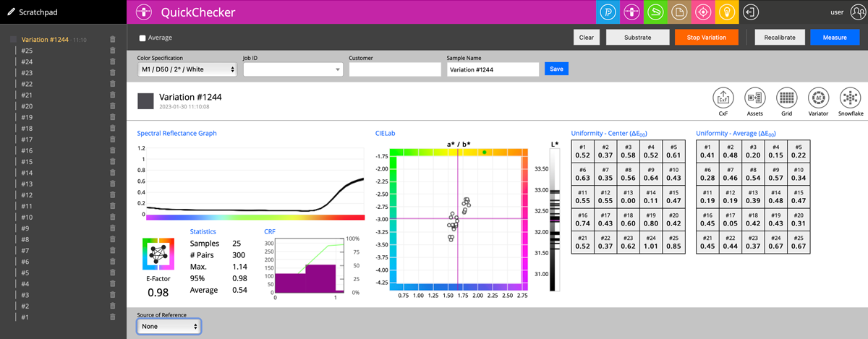Click the Customer input field
This screenshot has height=339, width=868.
(x=395, y=69)
